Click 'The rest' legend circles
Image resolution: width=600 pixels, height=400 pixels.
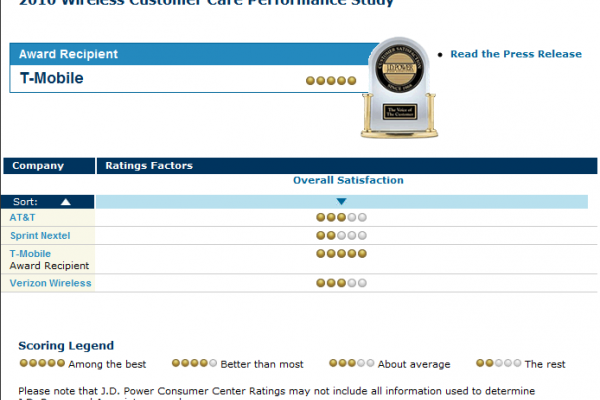[499, 363]
